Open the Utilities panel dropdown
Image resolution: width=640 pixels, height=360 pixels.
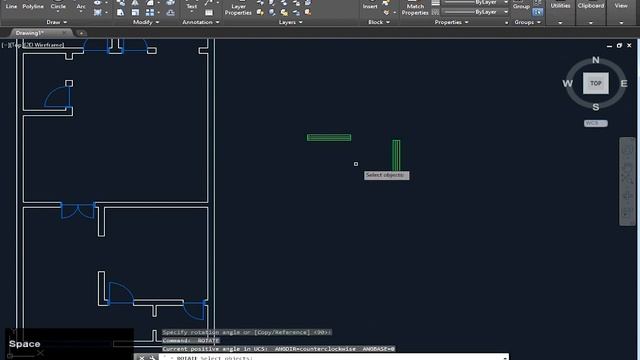pos(560,23)
